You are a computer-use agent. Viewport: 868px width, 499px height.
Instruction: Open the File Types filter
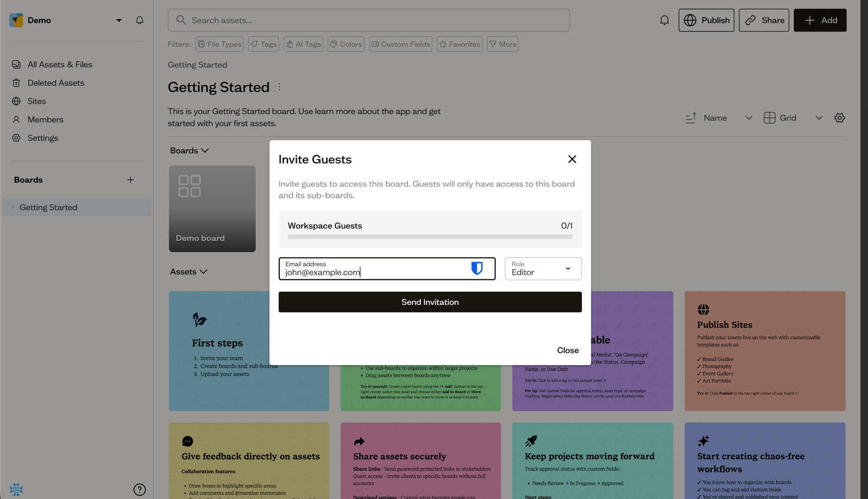point(219,44)
